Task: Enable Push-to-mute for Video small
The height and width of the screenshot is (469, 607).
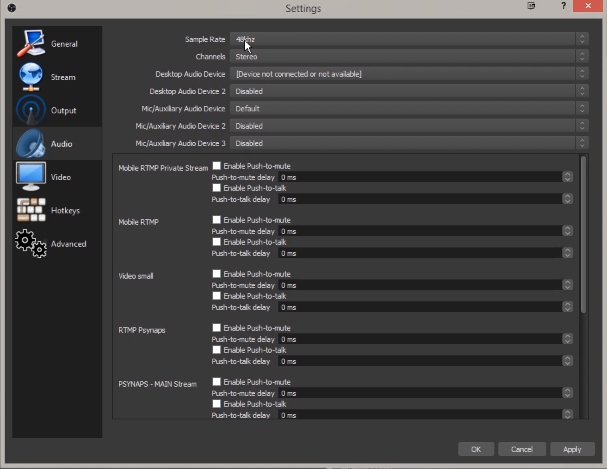Action: (217, 274)
